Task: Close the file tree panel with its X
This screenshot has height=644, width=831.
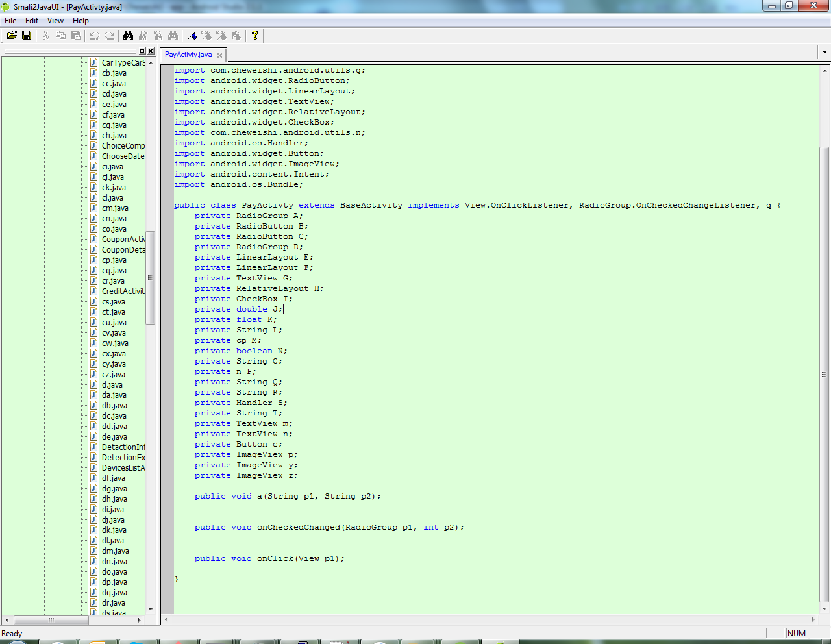Action: [x=151, y=51]
